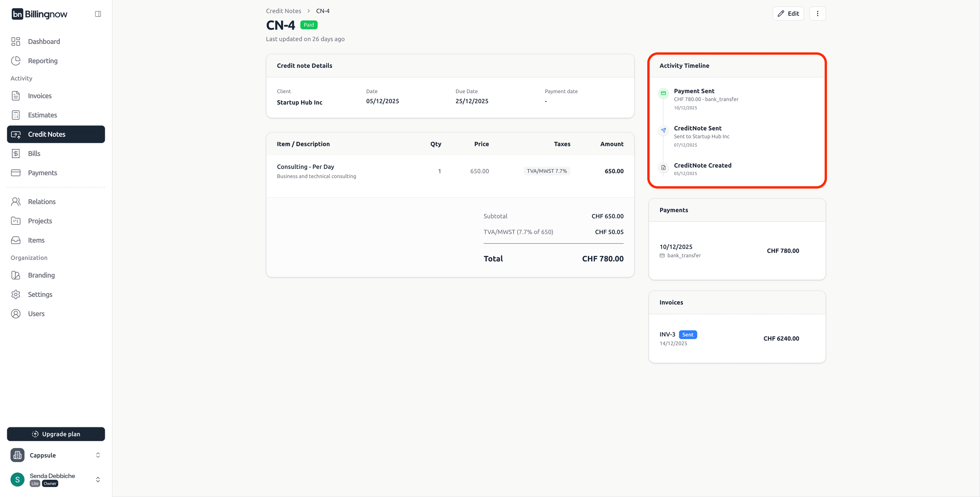Toggle the sidebar collapse icon
The width and height of the screenshot is (980, 497).
(x=98, y=14)
